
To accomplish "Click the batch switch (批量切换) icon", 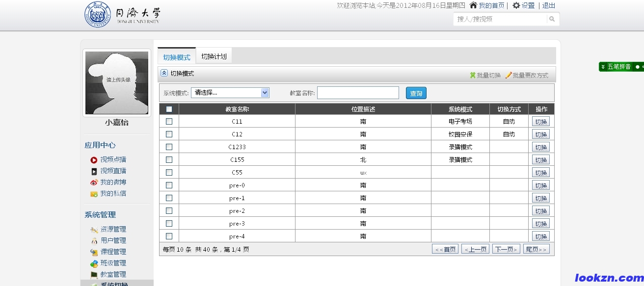I will tap(473, 76).
